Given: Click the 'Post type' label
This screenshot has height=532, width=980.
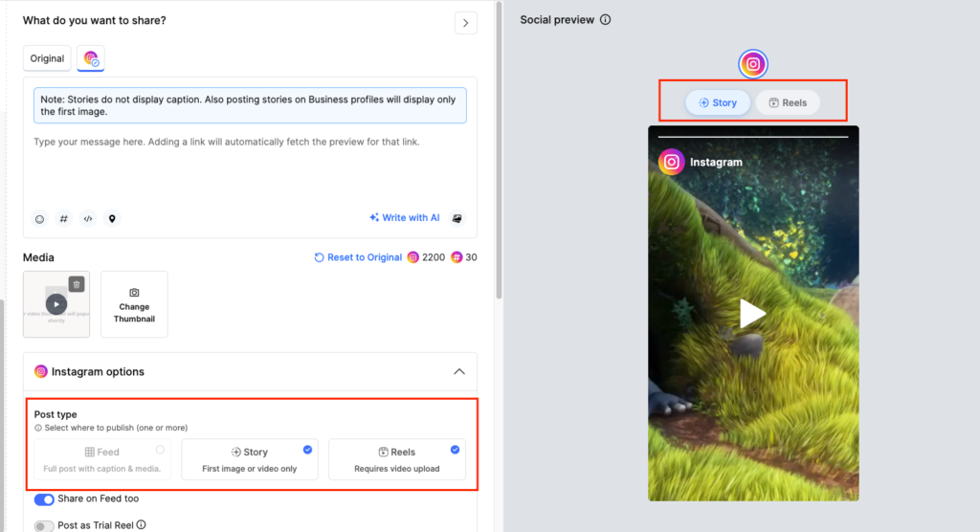Looking at the screenshot, I should [x=56, y=414].
